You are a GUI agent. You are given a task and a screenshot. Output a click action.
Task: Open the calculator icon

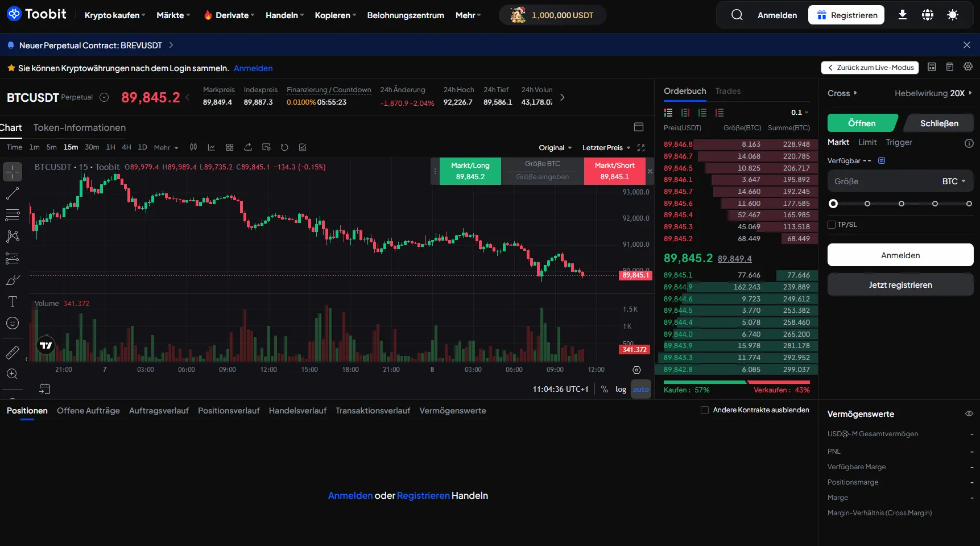pos(932,67)
